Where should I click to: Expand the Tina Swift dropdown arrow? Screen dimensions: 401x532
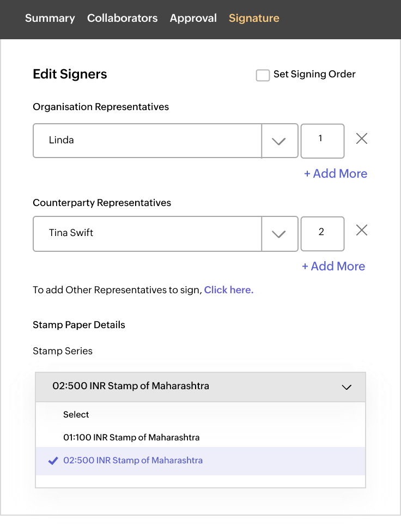tap(279, 234)
